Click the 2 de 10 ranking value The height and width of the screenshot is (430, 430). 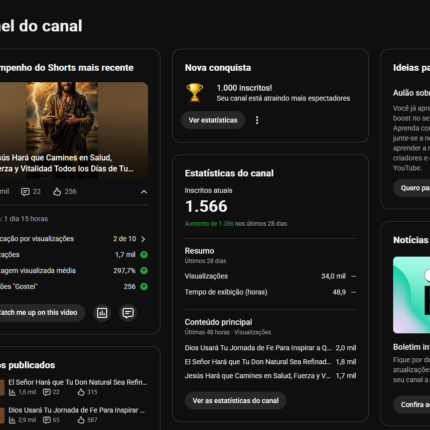[x=124, y=239]
